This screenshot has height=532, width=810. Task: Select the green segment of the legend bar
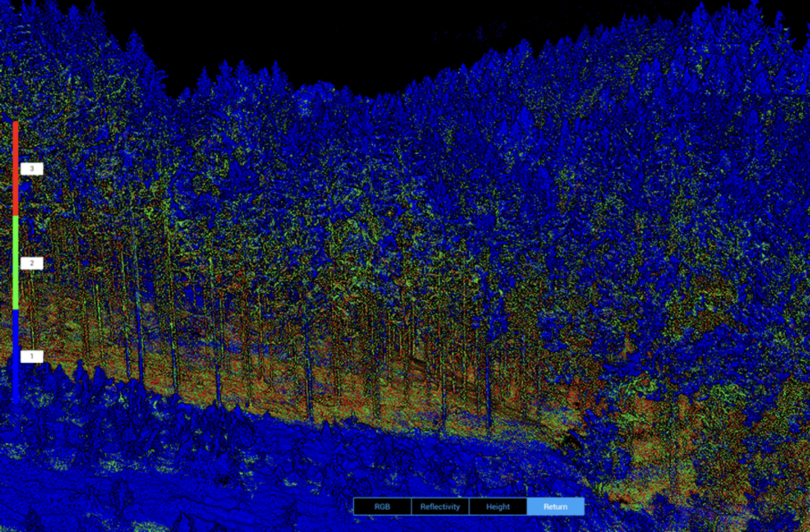(16, 263)
